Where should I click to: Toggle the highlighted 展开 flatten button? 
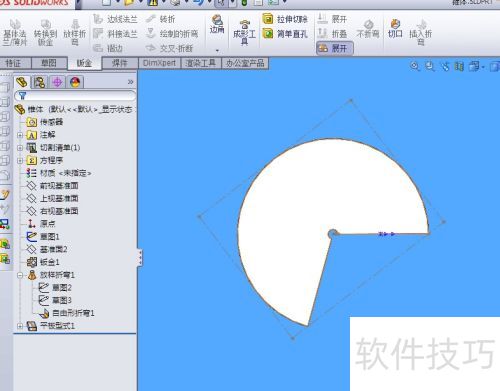[334, 48]
